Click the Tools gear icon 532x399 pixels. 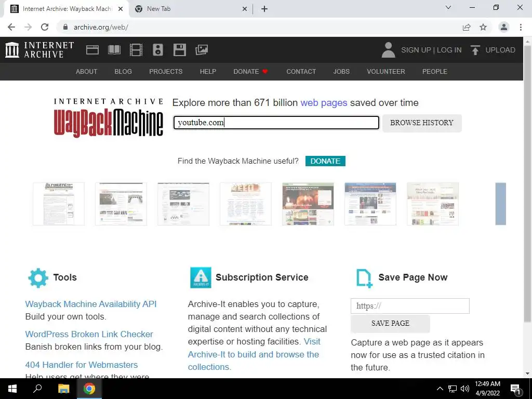click(x=38, y=278)
